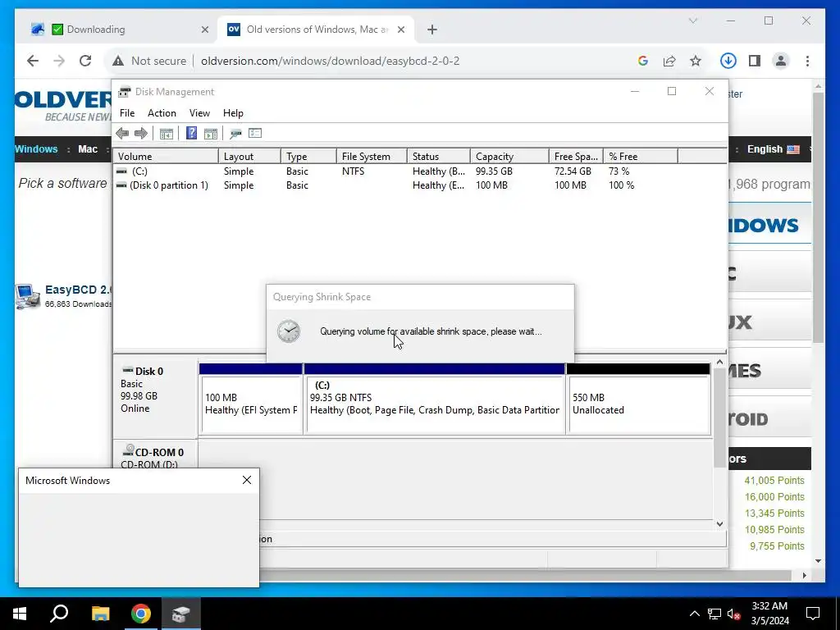Click the scroll-down arrow in disk pane

720,524
